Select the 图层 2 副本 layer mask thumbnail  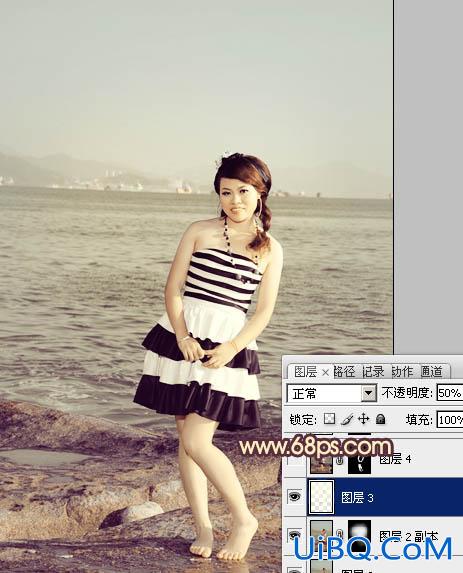tap(359, 536)
